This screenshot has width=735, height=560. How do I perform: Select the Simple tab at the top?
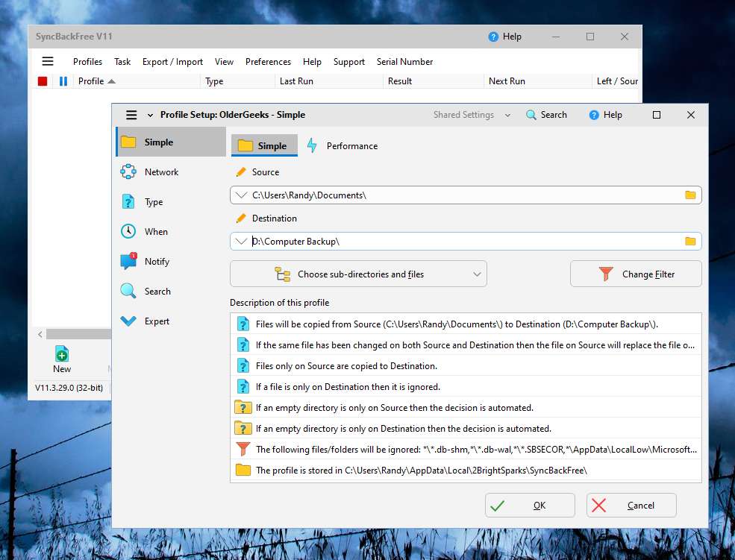[x=264, y=145]
